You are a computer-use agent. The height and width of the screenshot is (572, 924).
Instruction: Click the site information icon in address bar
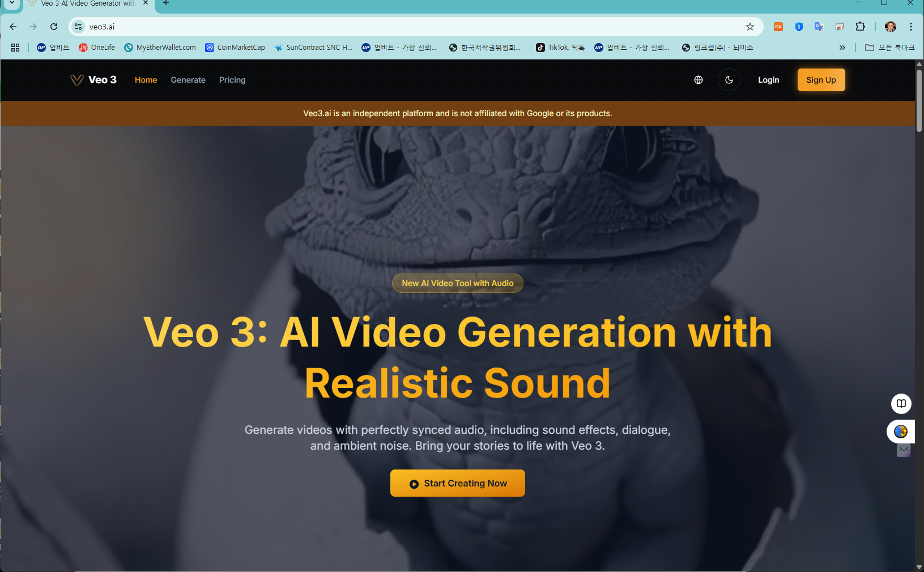pyautogui.click(x=78, y=27)
